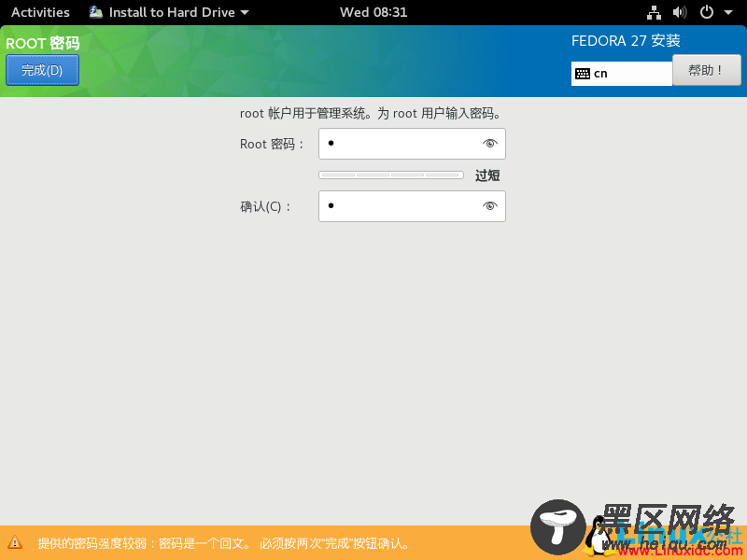Click the 完成(D) done button
Screen dimensions: 747x560
[x=42, y=70]
